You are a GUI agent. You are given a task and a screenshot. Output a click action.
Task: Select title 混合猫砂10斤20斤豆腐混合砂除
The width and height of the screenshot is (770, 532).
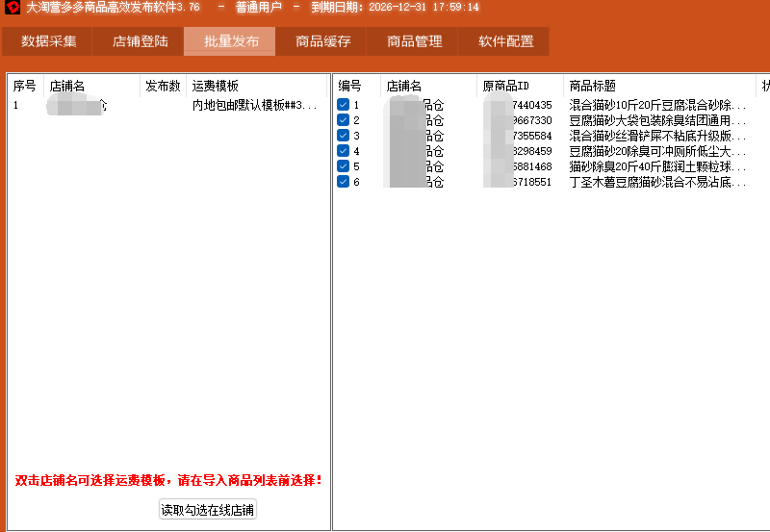(x=657, y=105)
